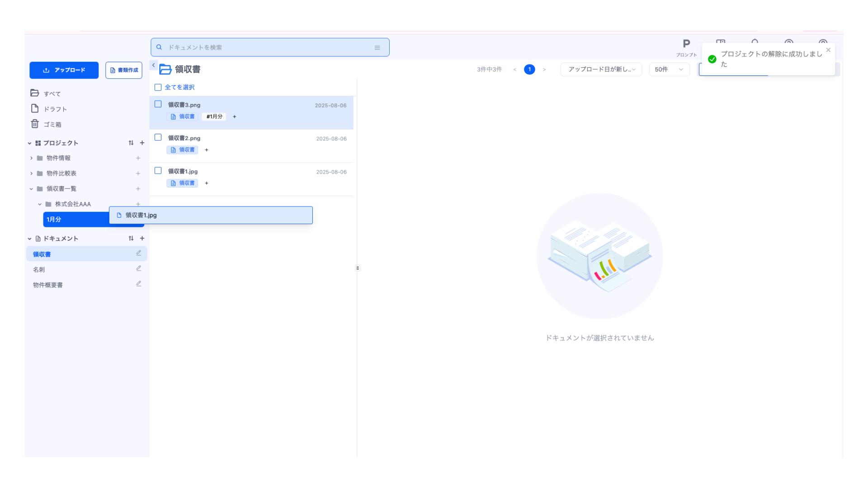868x488 pixels.
Task: Check the 領収書2.png checkbox
Action: 158,137
